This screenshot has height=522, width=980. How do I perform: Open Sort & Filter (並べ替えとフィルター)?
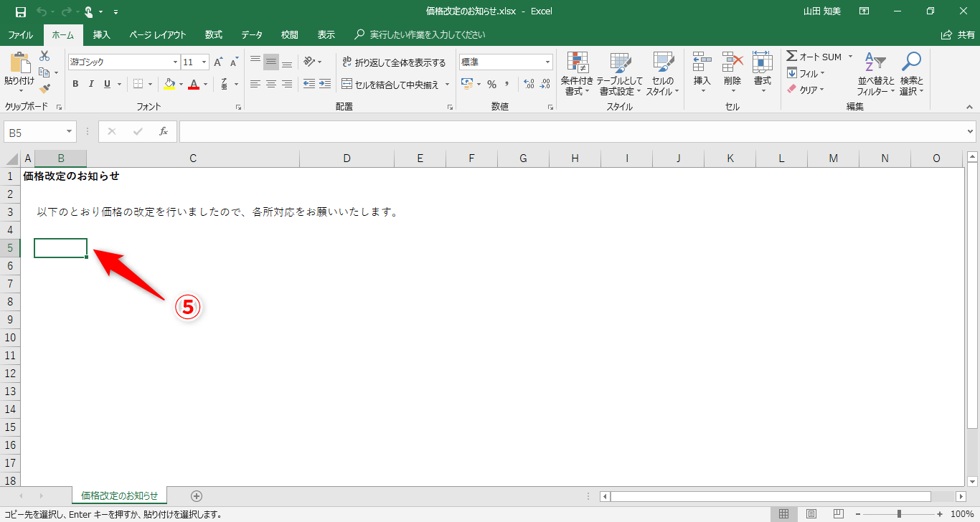point(876,74)
